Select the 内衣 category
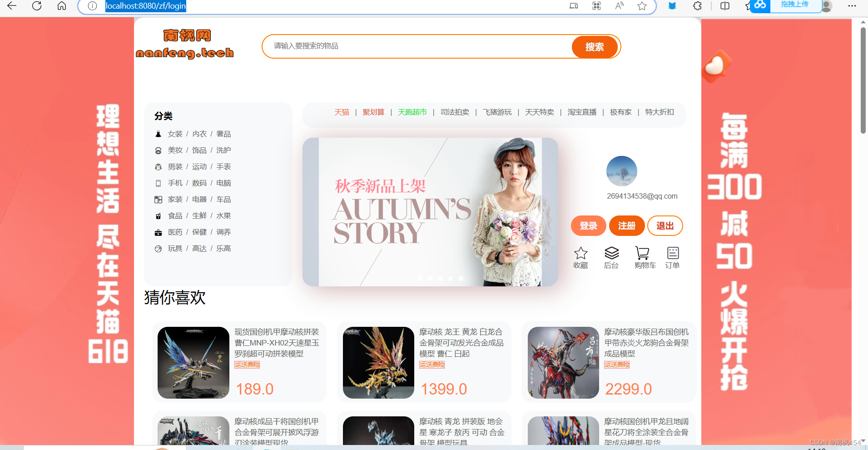 [x=199, y=134]
